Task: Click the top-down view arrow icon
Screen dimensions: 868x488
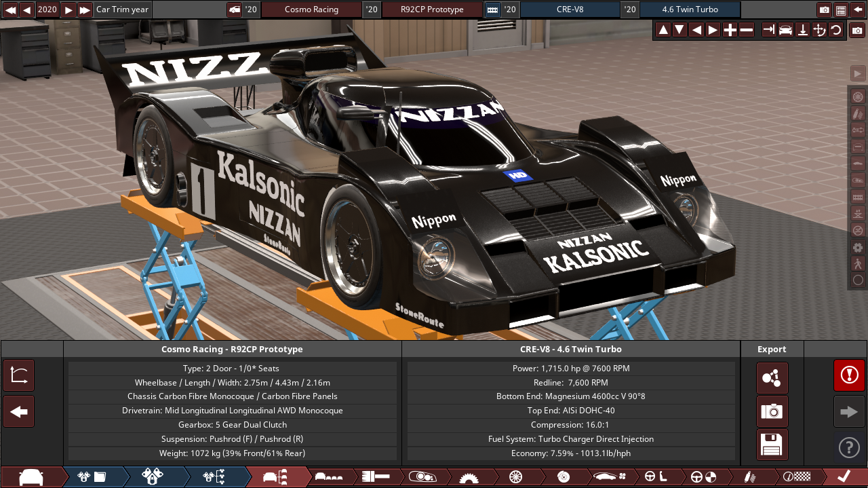Action: (802, 30)
